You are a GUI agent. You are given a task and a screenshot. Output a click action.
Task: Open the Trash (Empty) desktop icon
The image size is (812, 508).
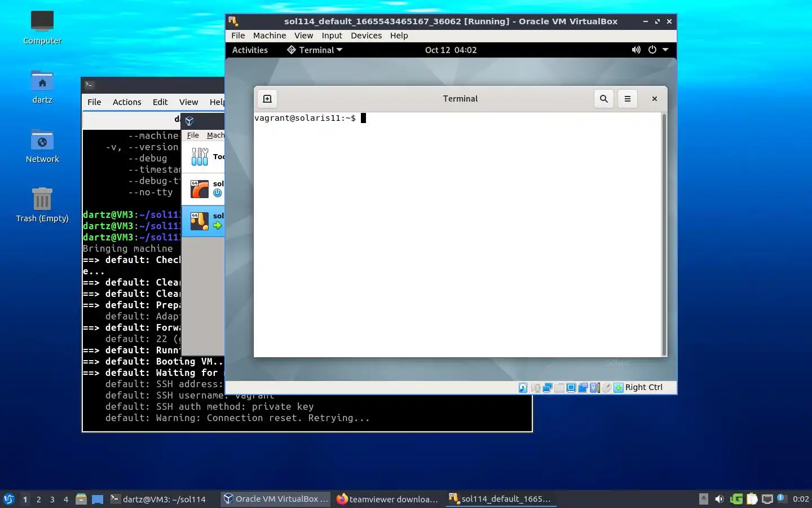coord(42,205)
